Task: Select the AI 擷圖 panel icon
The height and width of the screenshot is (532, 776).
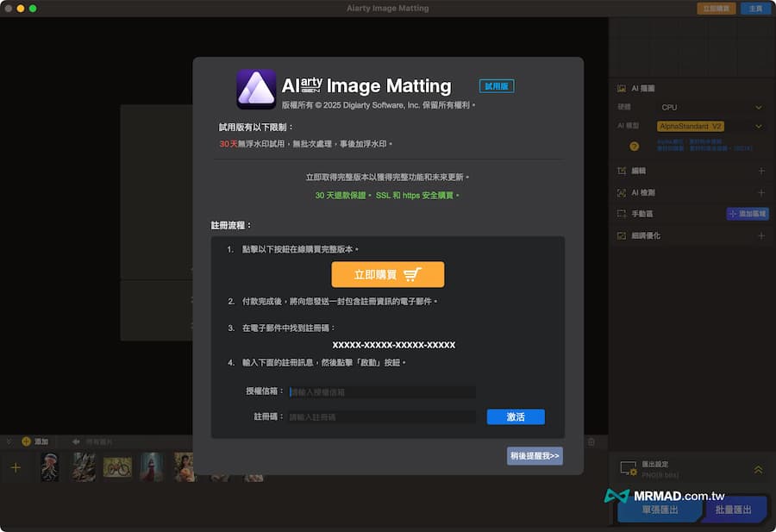Action: [621, 88]
